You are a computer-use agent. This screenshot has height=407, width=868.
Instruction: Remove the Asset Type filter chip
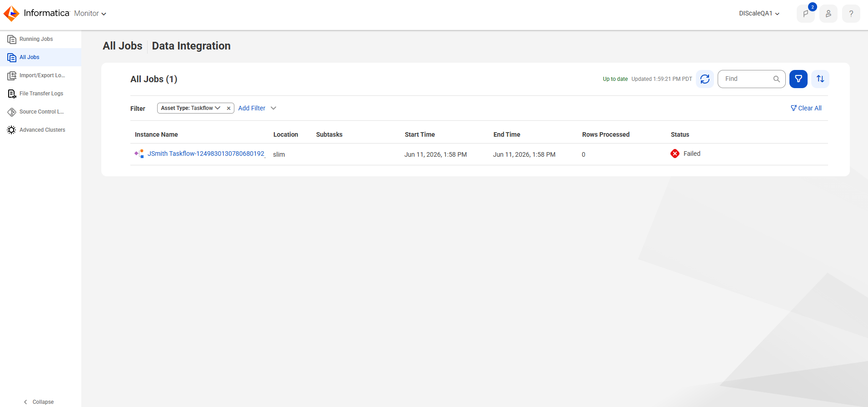click(228, 108)
